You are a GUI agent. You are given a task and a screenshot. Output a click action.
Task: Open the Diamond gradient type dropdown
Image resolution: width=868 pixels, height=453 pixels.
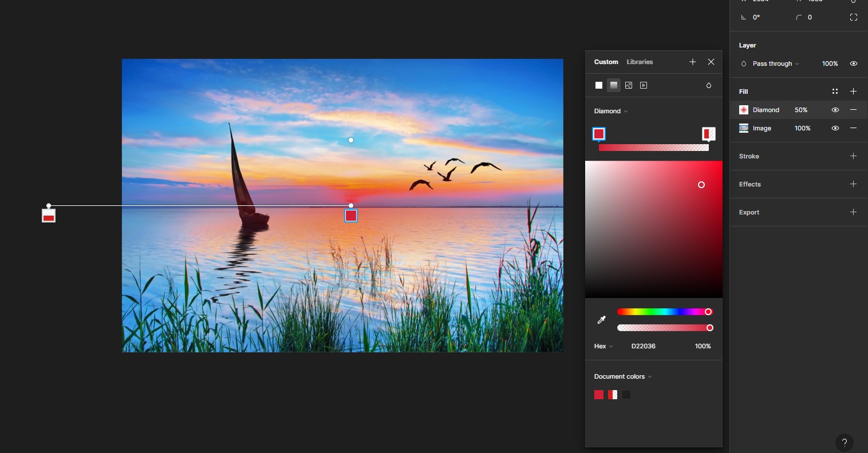tap(611, 111)
